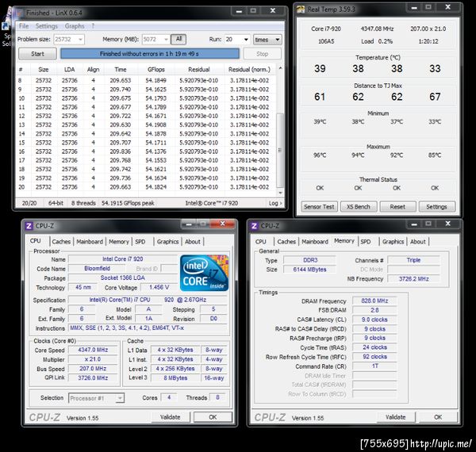Viewport: 476px width, 452px height.
Task: Click the LinX results vertical scrollbar
Action: click(280, 151)
